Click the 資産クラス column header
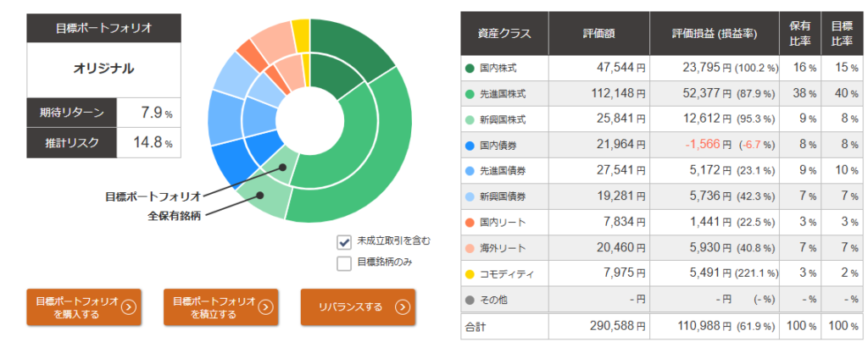 [504, 34]
